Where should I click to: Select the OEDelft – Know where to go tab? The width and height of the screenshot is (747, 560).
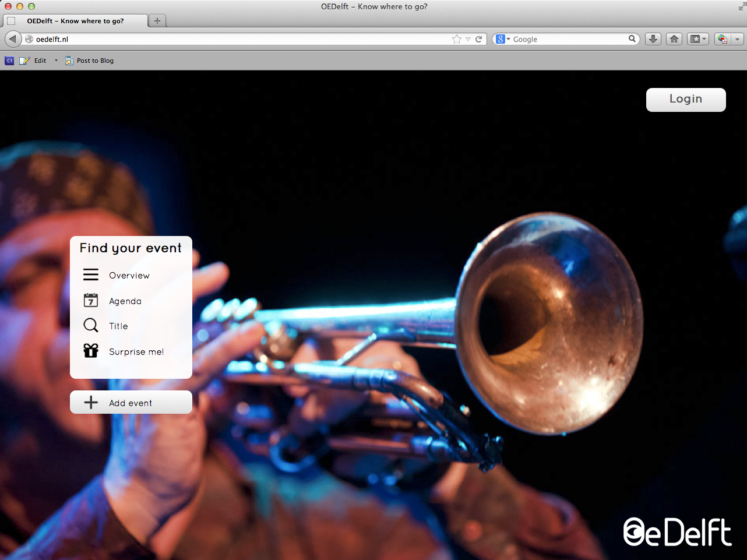[75, 21]
